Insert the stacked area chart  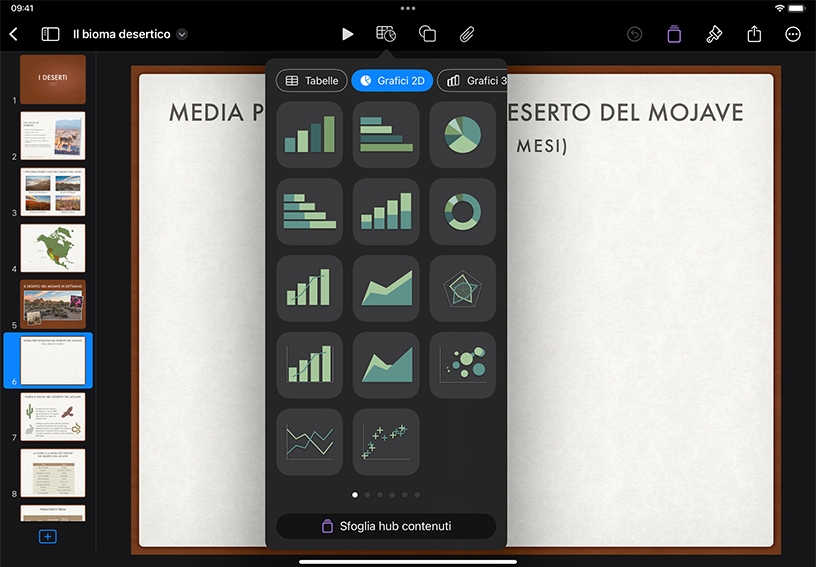pyautogui.click(x=386, y=288)
